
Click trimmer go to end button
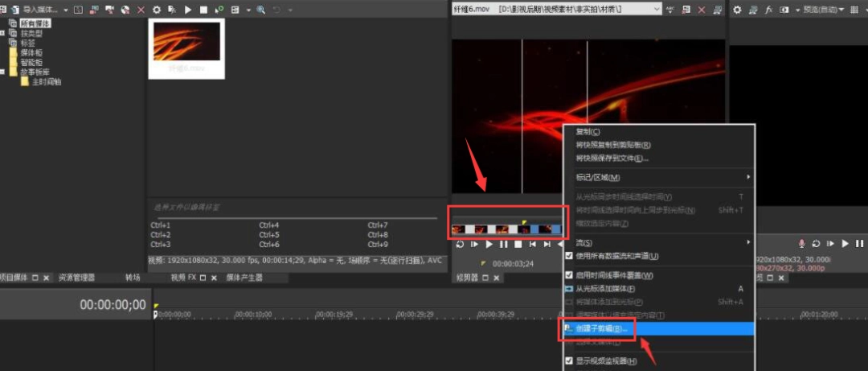click(x=547, y=244)
